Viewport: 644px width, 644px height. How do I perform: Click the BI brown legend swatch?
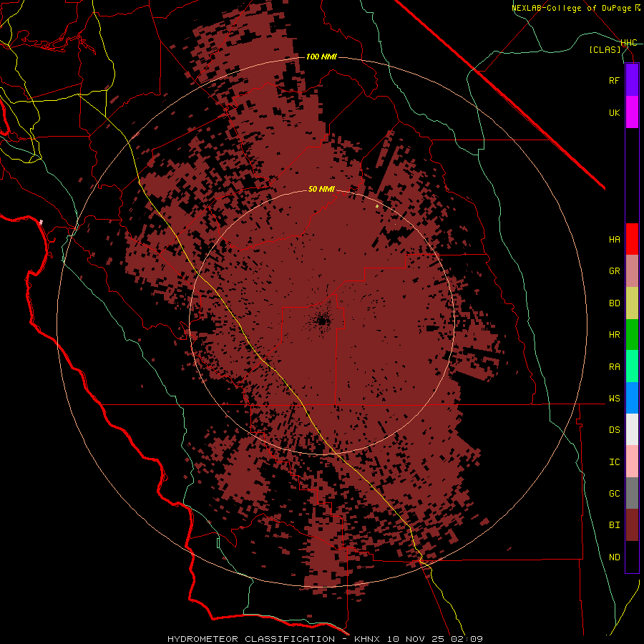click(632, 525)
